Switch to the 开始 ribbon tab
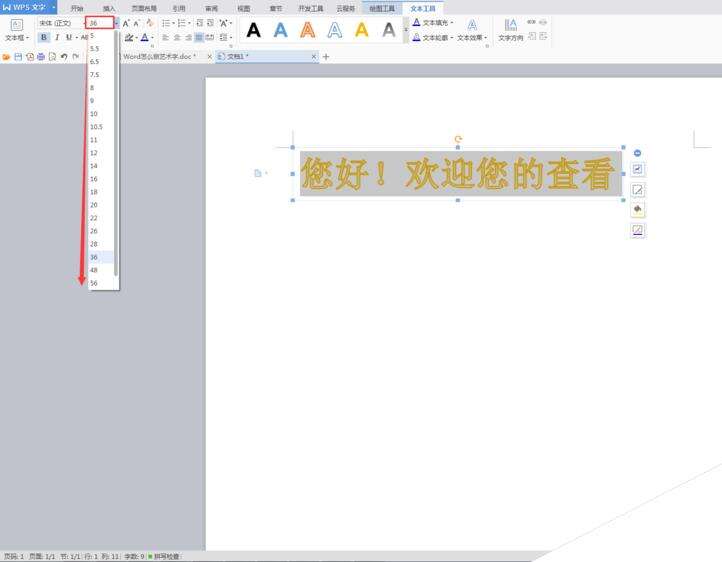 [77, 8]
